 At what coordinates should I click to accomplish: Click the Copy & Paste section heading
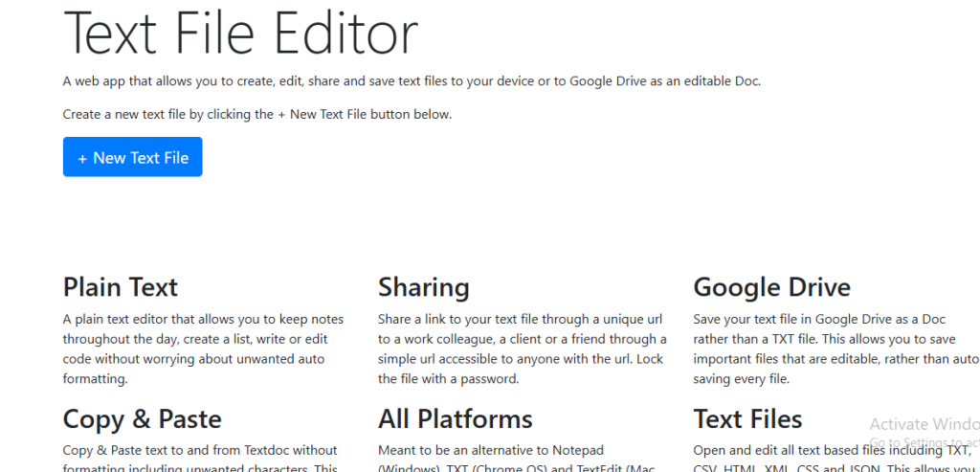coord(143,418)
